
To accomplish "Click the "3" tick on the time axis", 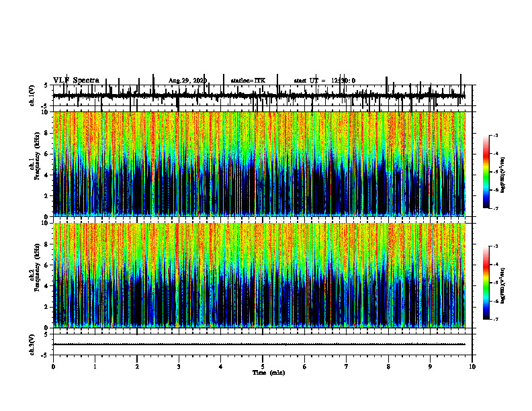I will click(179, 367).
